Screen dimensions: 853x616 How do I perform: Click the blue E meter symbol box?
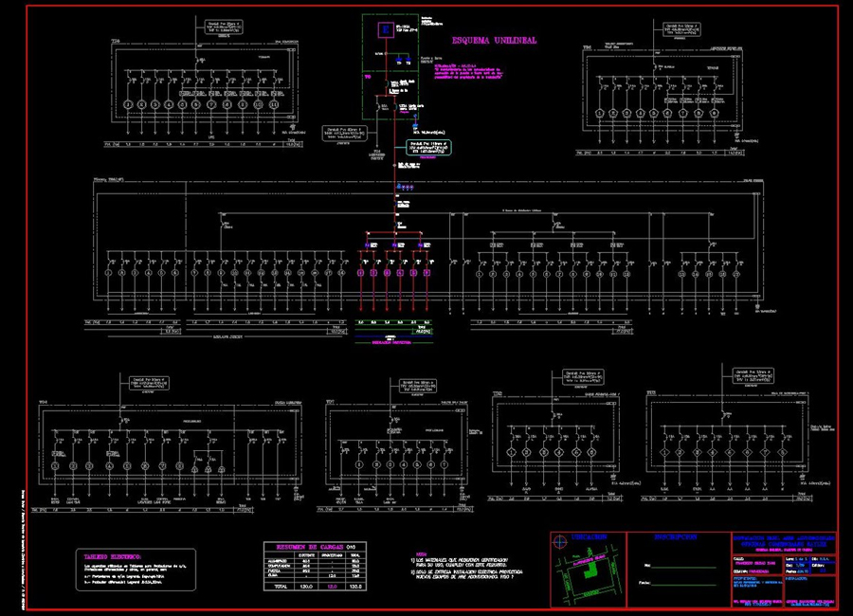(x=386, y=31)
